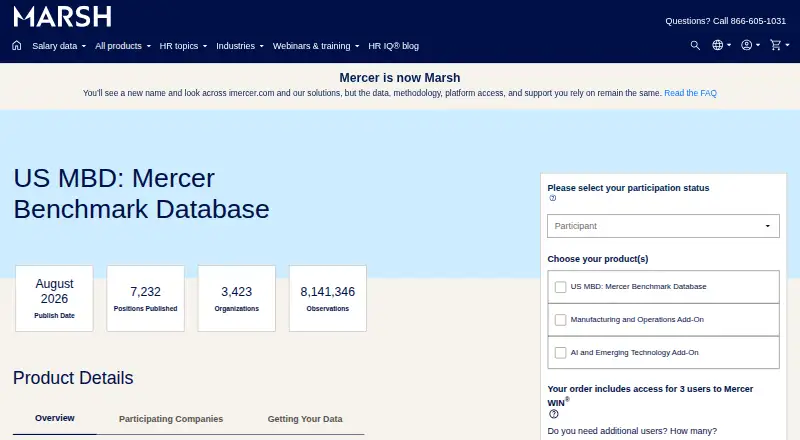This screenshot has width=800, height=440.
Task: Check US MBD: Mercer Benchmark Database box
Action: tap(560, 287)
